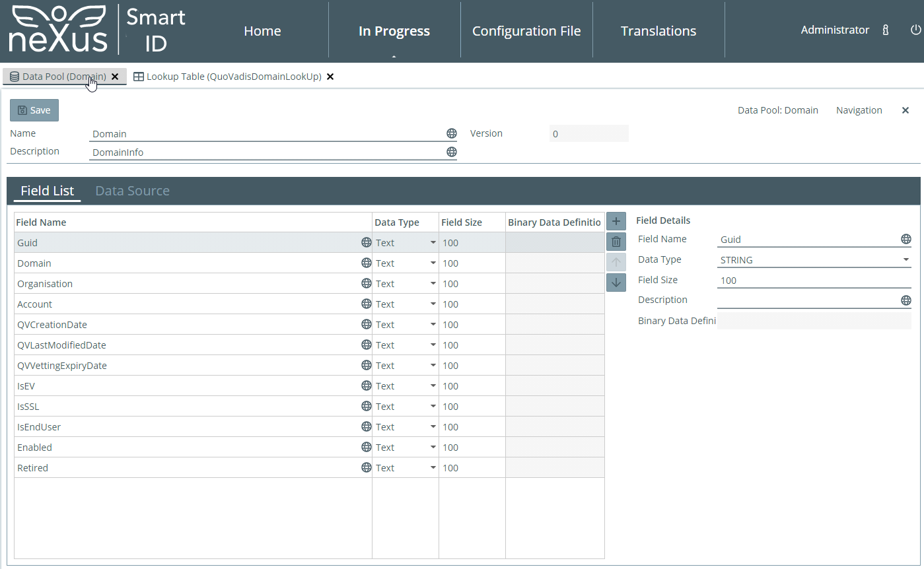Image resolution: width=924 pixels, height=569 pixels.
Task: Close the Lookup Table QuoVadisDomainLookUp tab
Action: point(330,76)
